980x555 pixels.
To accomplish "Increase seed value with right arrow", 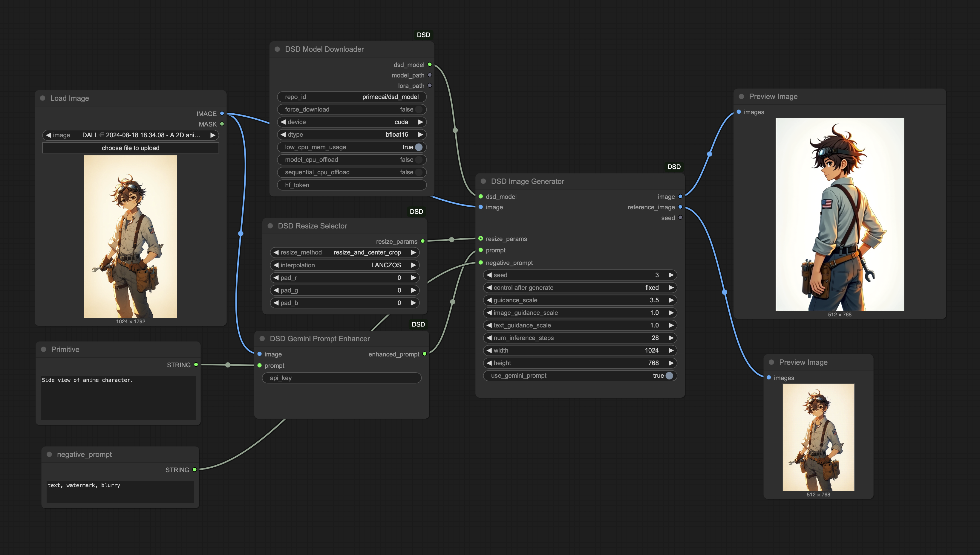I will [671, 275].
